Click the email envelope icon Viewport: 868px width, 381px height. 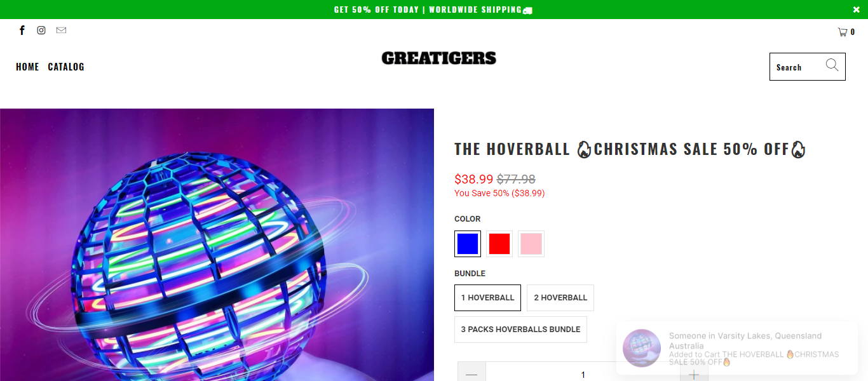click(61, 30)
